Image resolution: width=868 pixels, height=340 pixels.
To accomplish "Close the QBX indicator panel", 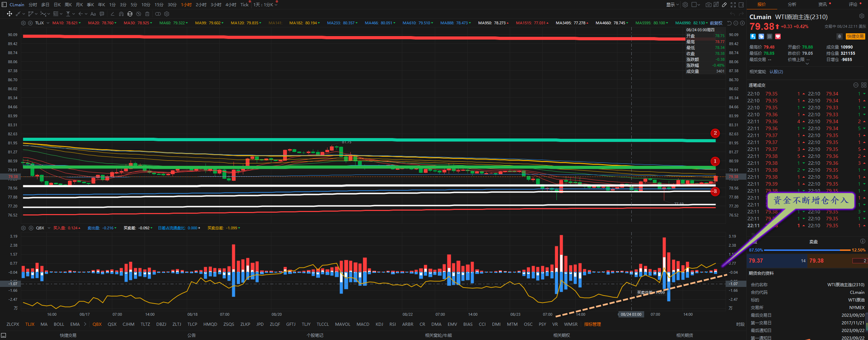I will [31, 228].
